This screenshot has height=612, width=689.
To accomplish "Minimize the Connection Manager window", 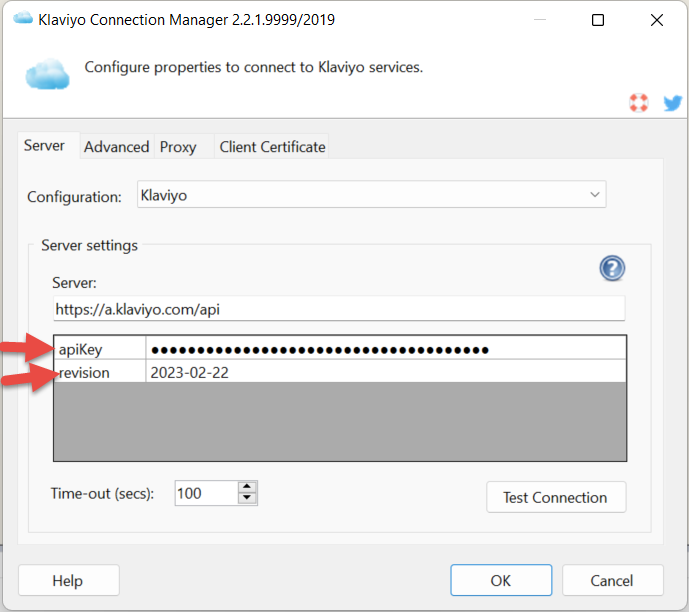I will [x=540, y=20].
